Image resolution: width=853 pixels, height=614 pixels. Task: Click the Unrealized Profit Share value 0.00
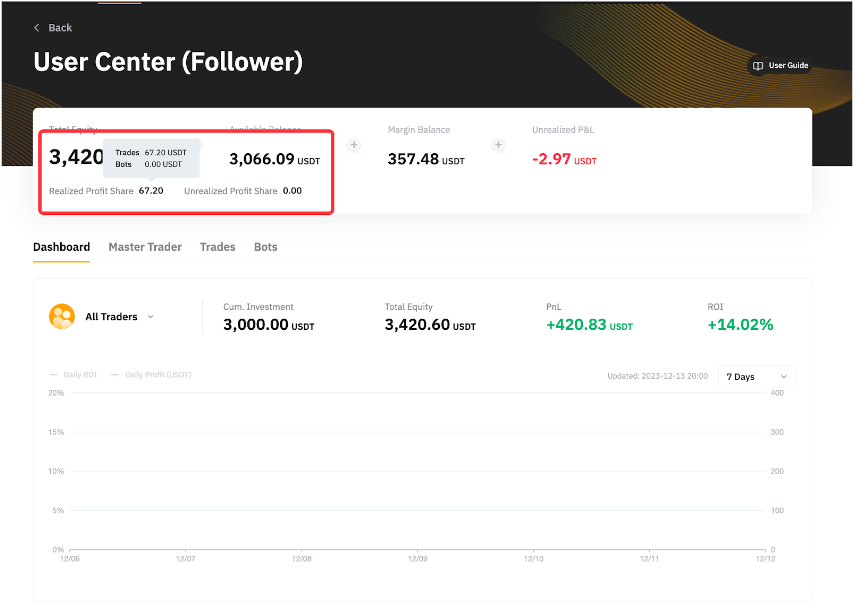292,190
